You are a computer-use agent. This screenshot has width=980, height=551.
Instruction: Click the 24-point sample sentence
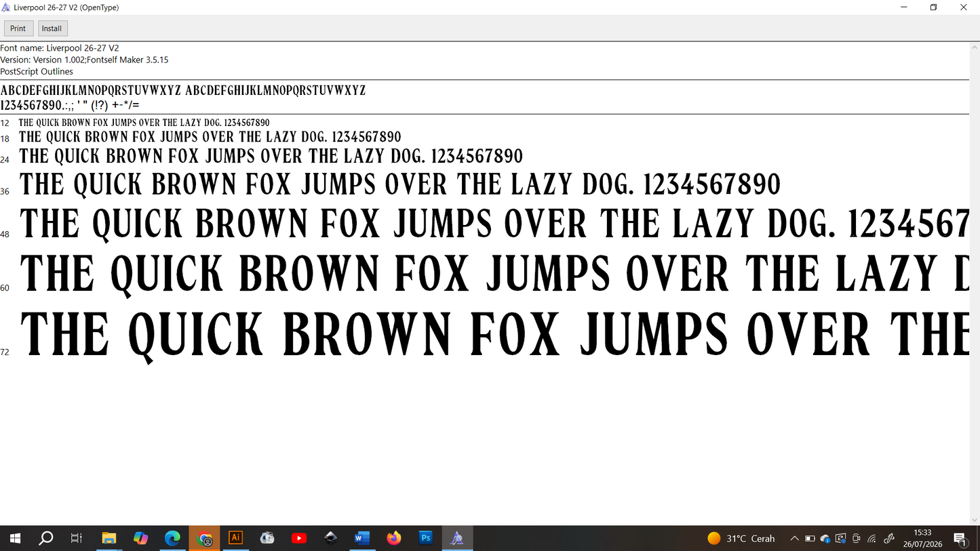coord(271,157)
